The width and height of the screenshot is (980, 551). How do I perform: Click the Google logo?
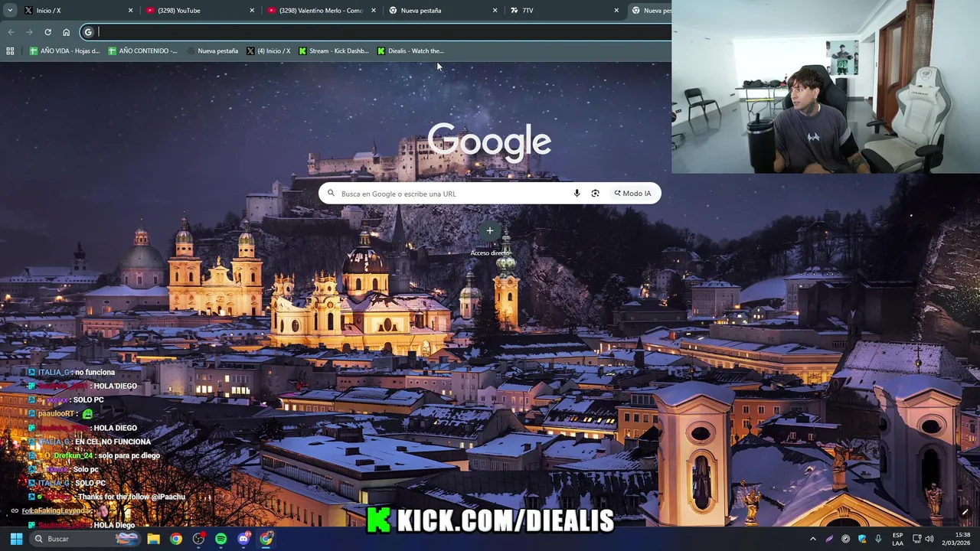(489, 142)
